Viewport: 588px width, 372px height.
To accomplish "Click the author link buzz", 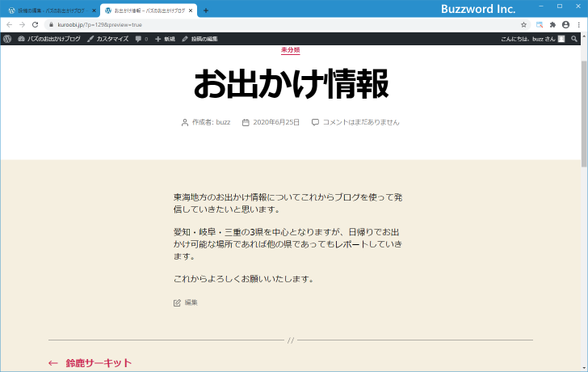I will 223,122.
